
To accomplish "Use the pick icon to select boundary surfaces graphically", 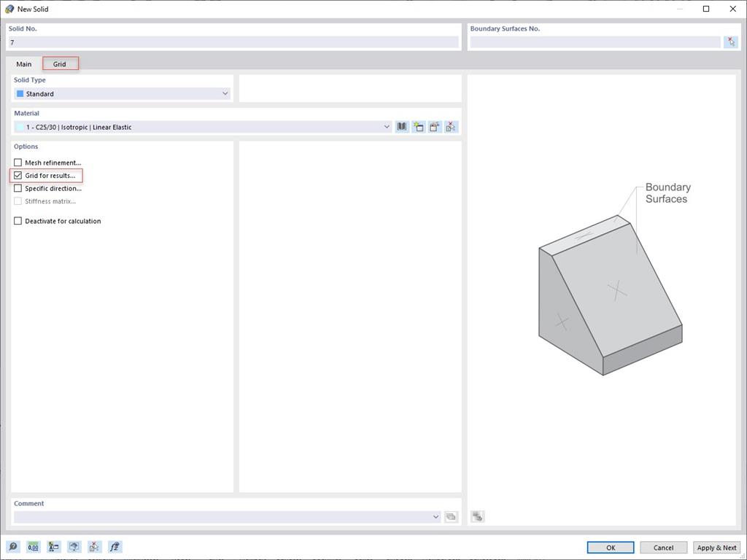I will click(731, 42).
